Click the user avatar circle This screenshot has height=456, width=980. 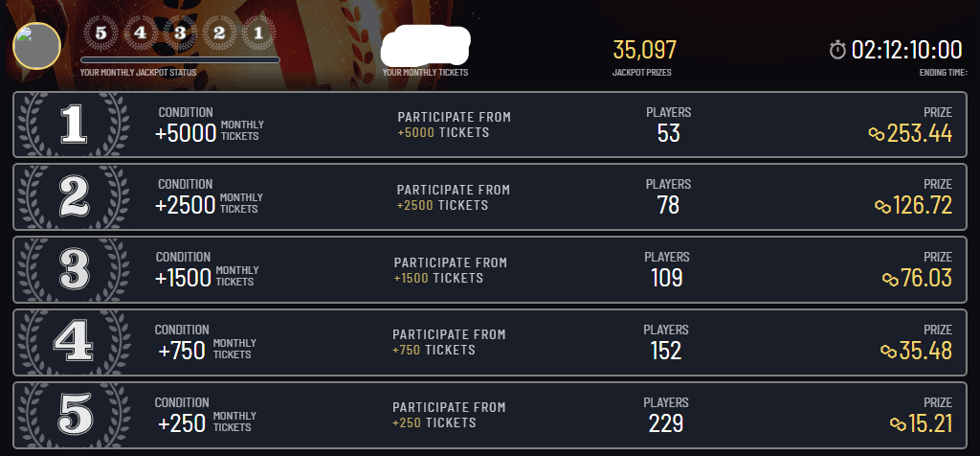(37, 46)
